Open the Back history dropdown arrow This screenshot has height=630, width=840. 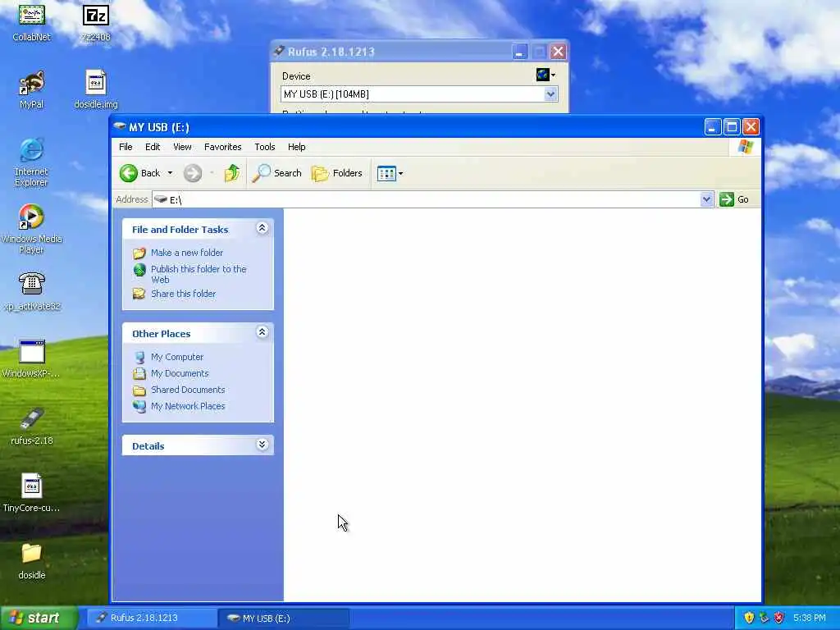tap(170, 173)
